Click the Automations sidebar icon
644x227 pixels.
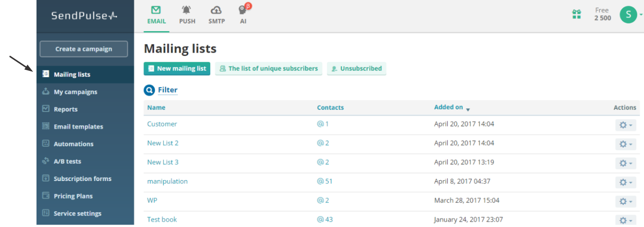[x=46, y=144]
